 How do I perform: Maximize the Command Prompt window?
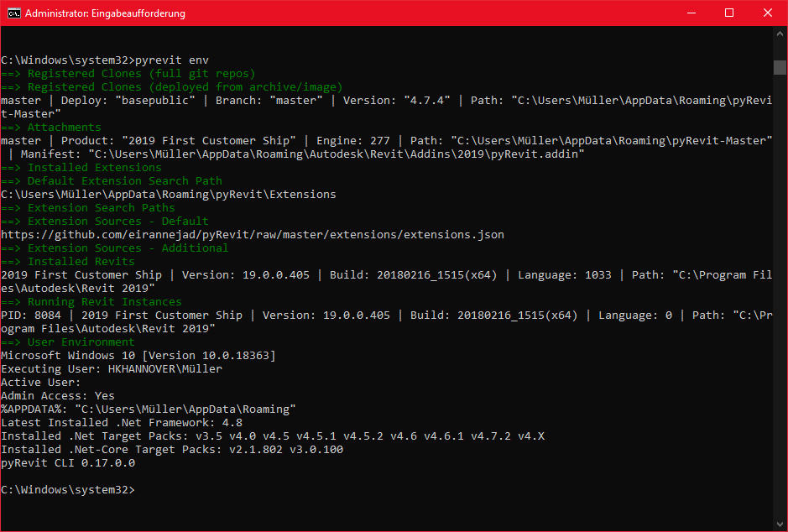click(x=730, y=13)
